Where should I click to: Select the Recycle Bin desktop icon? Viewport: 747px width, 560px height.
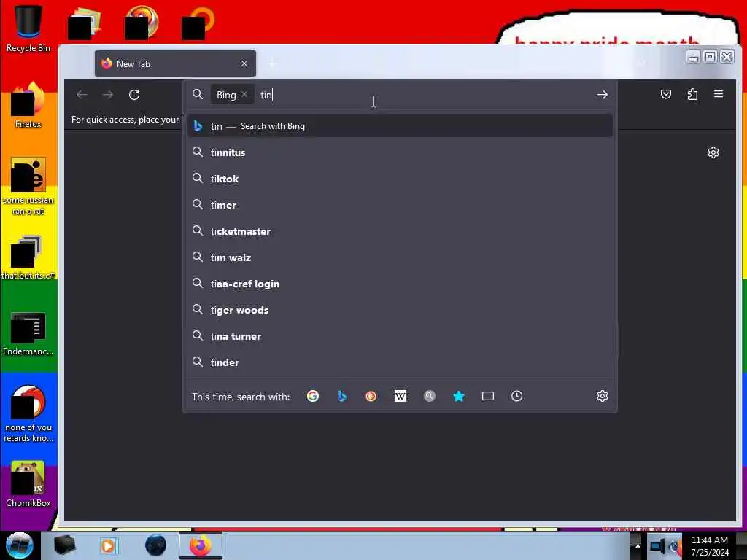click(28, 28)
